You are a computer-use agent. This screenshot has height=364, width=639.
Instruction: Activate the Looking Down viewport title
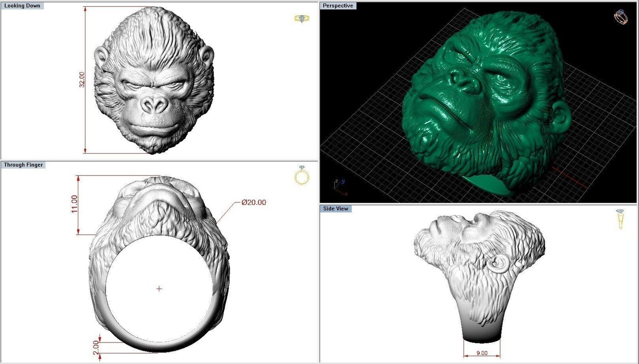point(22,6)
